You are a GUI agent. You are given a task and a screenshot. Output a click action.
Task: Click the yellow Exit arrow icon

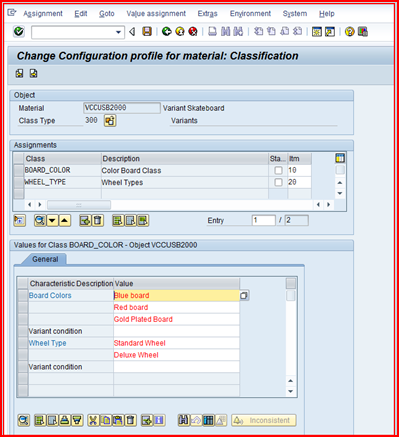pyautogui.click(x=180, y=32)
